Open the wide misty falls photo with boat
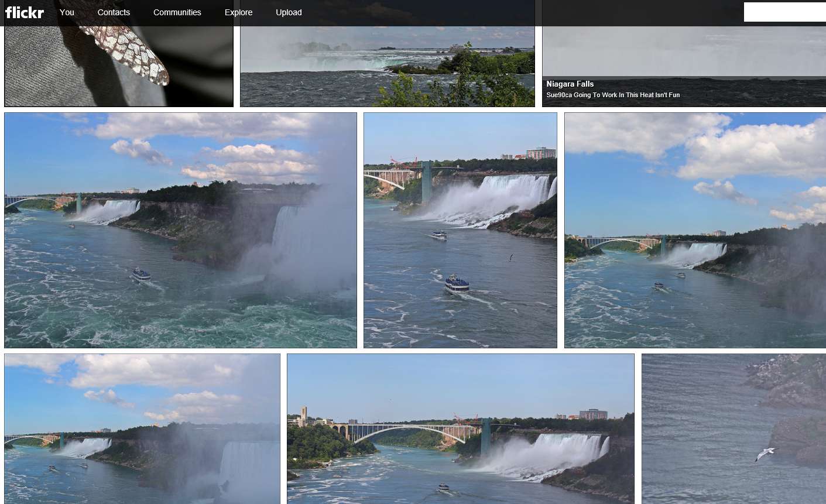Viewport: 826px width, 504px height. [x=180, y=230]
